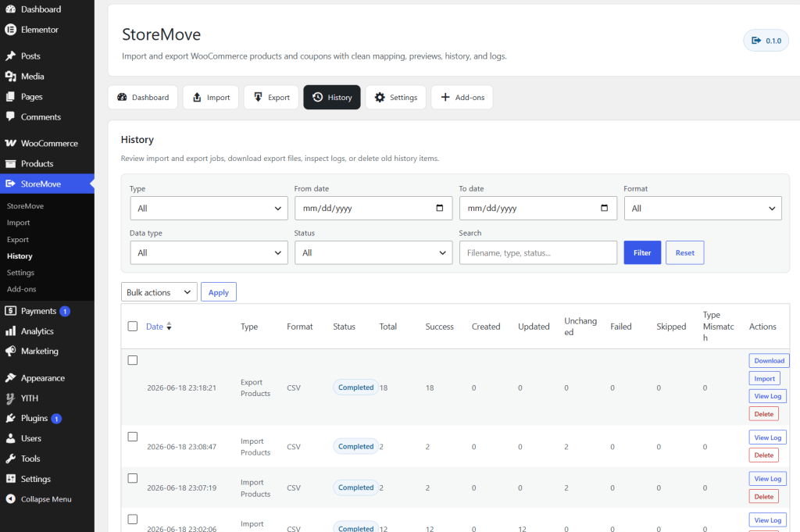Open the Import submenu link under StoreMove
Image resolution: width=800 pixels, height=532 pixels.
coord(19,223)
